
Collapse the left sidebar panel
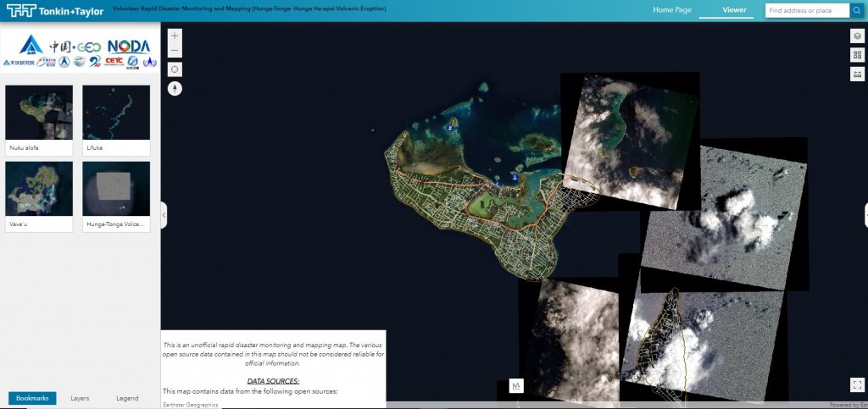tap(164, 215)
